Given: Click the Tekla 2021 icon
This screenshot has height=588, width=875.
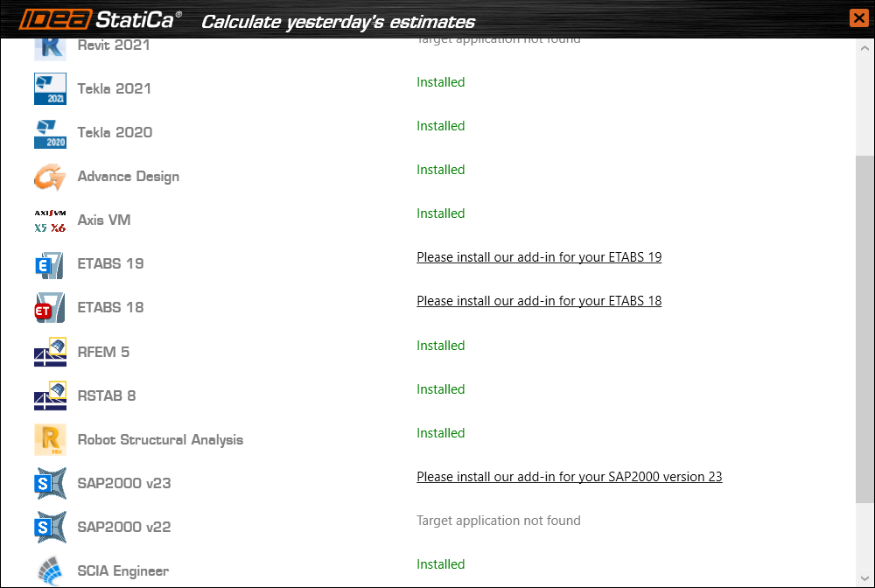Looking at the screenshot, I should pyautogui.click(x=50, y=89).
